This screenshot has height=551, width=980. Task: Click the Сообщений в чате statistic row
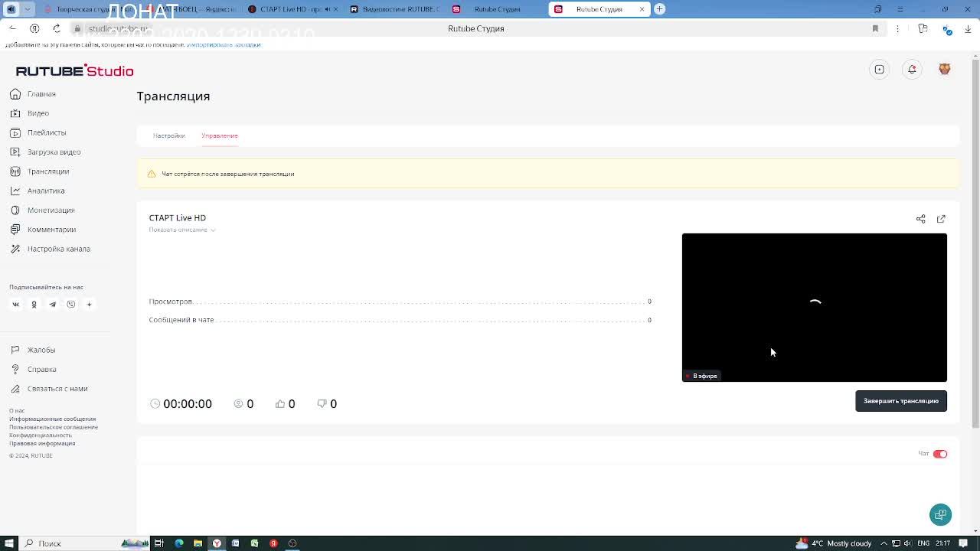[400, 320]
